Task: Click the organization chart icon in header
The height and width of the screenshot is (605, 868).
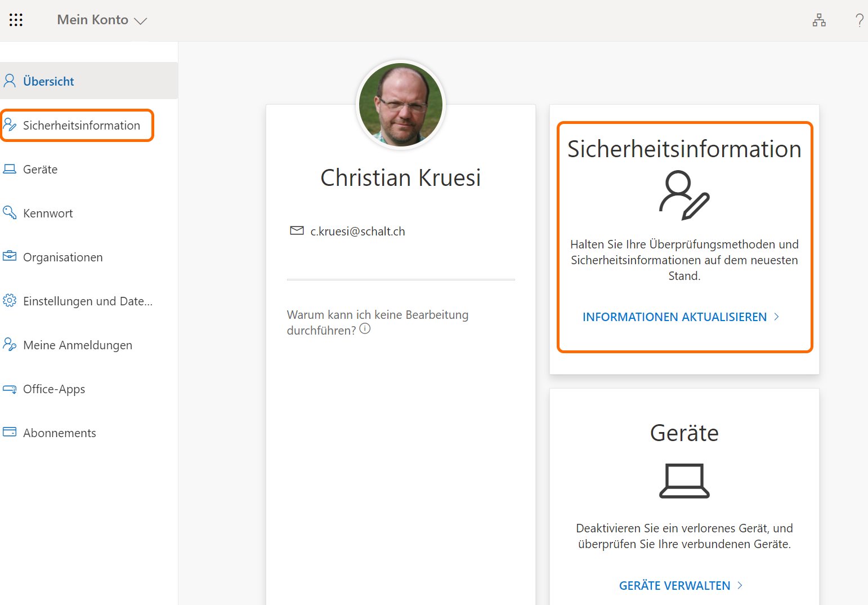Action: point(819,20)
